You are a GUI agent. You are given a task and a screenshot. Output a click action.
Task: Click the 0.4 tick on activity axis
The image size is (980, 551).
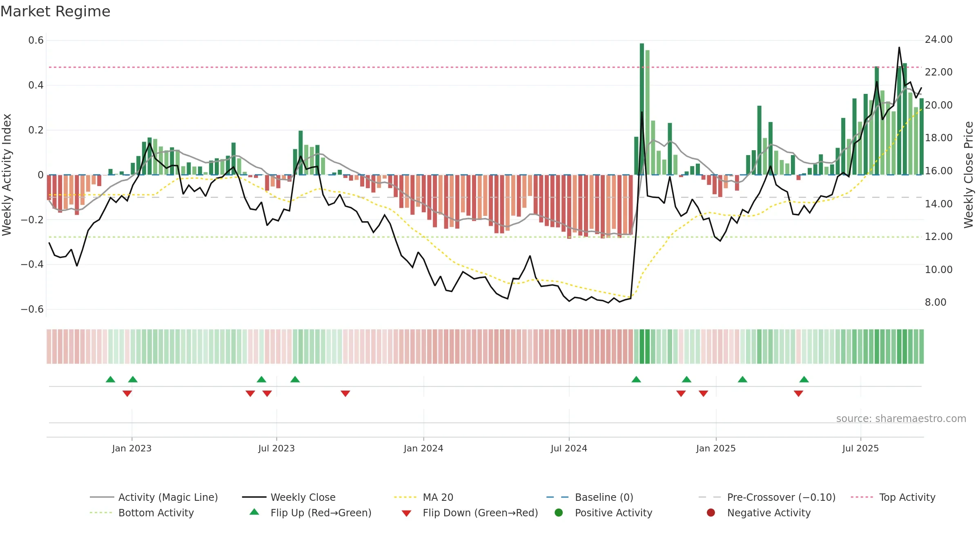point(36,85)
